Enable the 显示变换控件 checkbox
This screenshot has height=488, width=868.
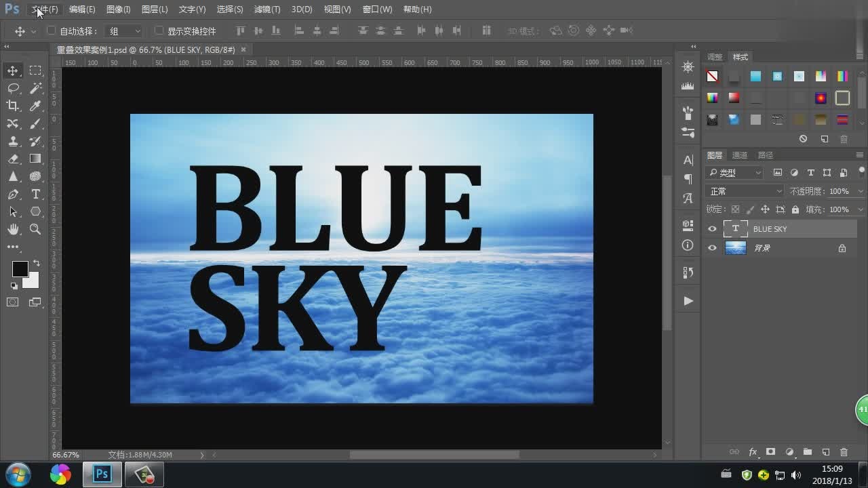point(159,30)
